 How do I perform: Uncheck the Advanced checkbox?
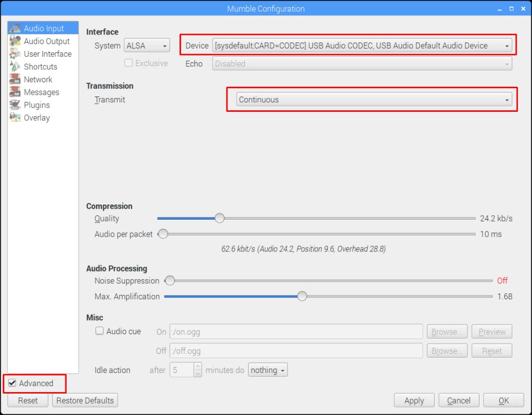[12, 383]
